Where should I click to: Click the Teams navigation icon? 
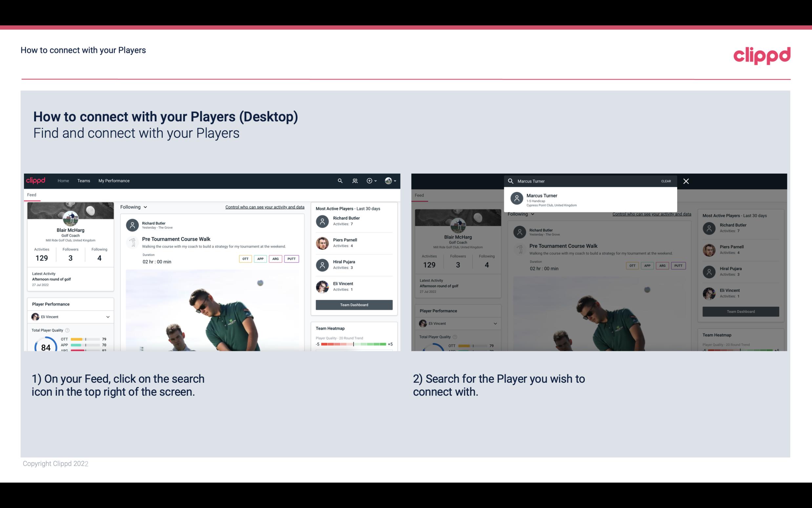click(x=83, y=180)
